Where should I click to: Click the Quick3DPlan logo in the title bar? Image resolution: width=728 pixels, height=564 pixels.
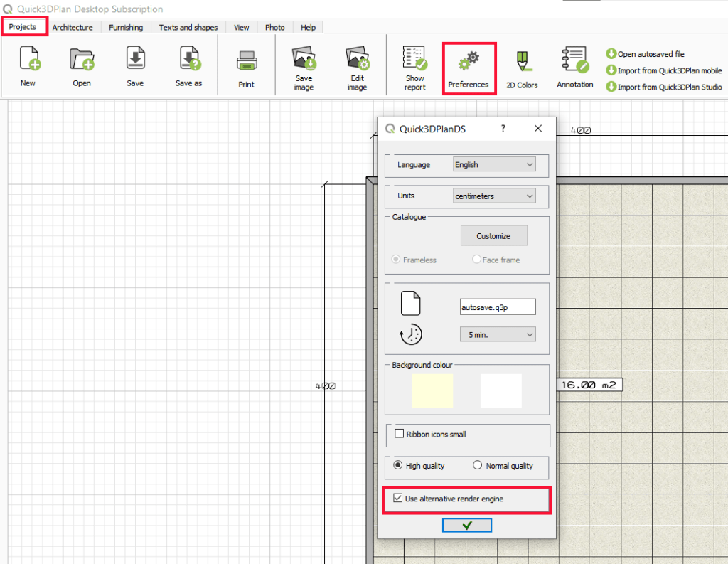(7, 9)
